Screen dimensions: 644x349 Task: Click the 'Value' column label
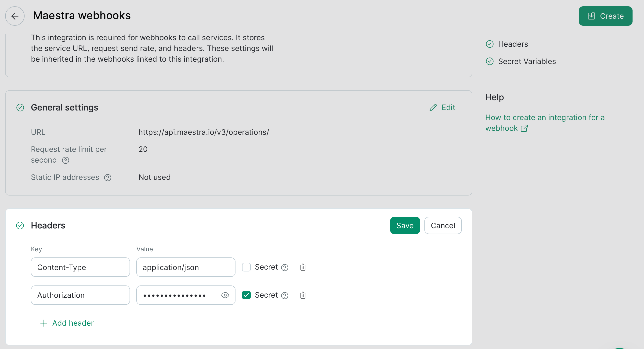pos(145,249)
